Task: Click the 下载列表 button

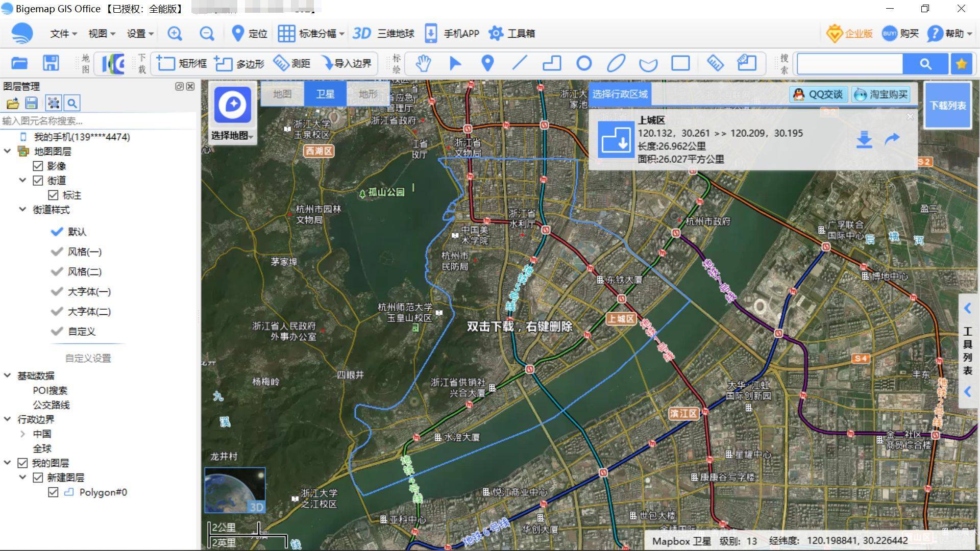Action: (x=947, y=105)
